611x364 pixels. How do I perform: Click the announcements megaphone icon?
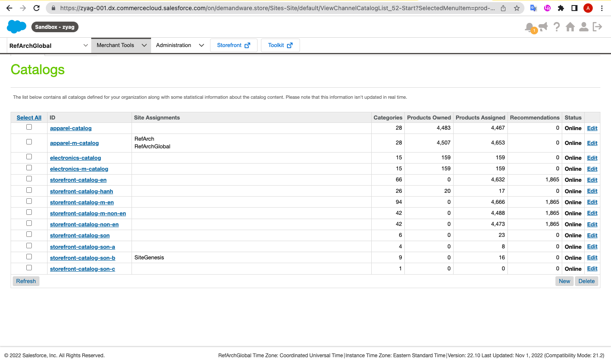[x=543, y=27]
